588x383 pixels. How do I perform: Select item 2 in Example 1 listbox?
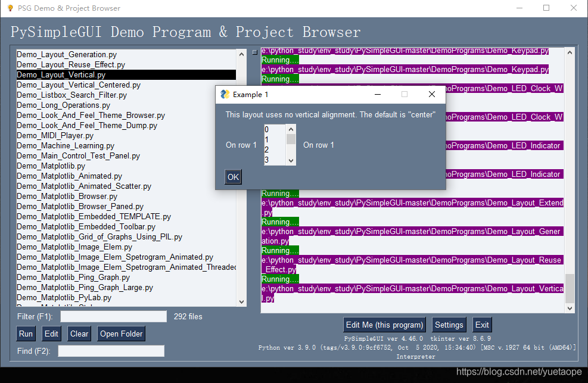[x=275, y=150]
